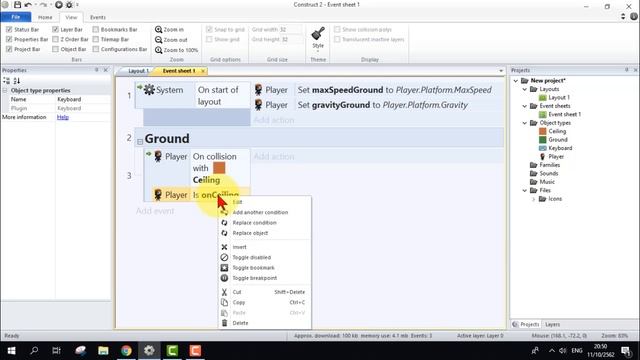640x360 pixels.
Task: Collapse New project tree node
Action: (516, 81)
